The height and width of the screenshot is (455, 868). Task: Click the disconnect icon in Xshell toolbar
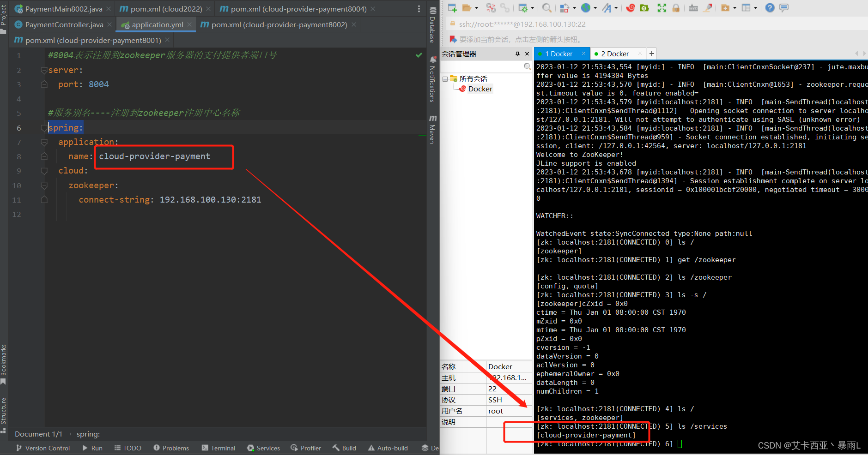click(491, 8)
